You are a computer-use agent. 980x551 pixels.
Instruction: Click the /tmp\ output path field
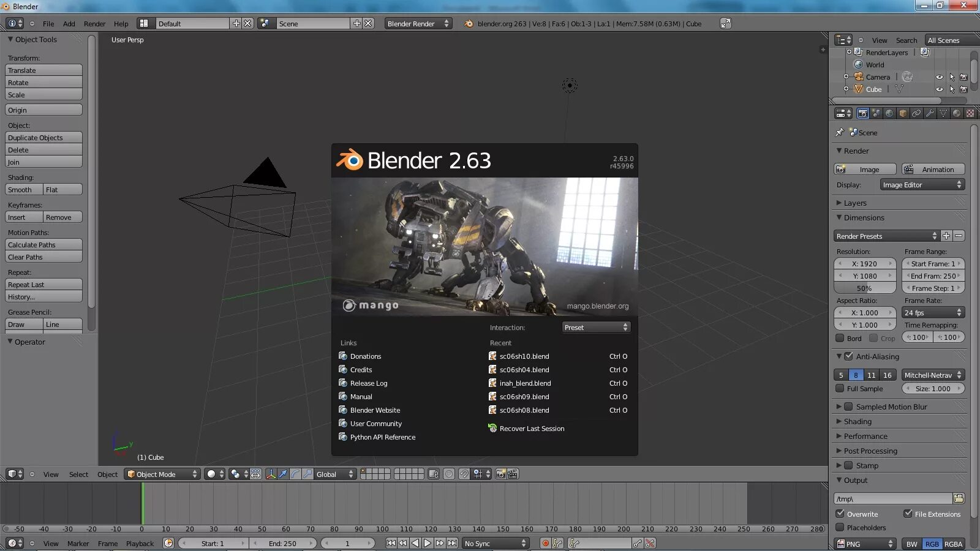pyautogui.click(x=892, y=499)
